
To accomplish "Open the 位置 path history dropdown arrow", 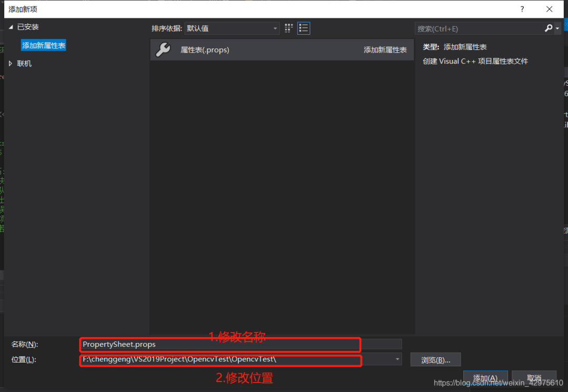I will coord(398,359).
